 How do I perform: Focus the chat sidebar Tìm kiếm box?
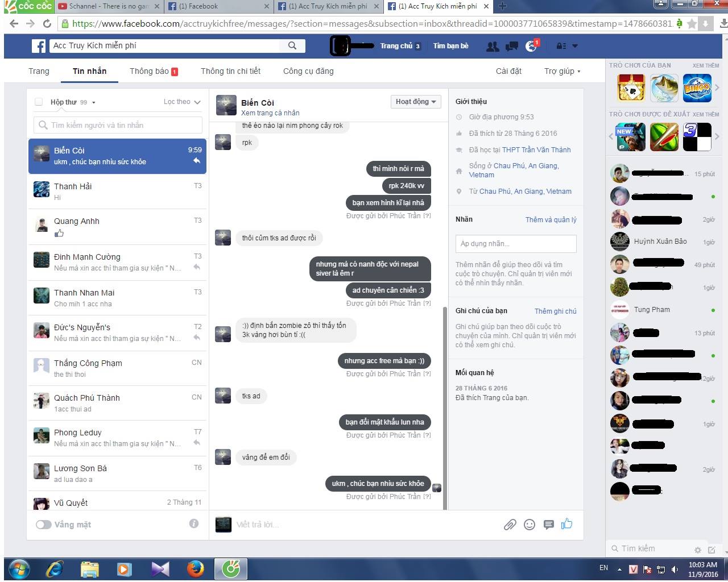point(648,549)
